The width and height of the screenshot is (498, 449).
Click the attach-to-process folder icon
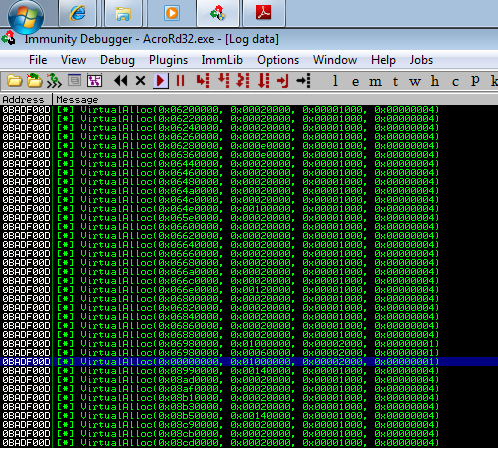pyautogui.click(x=35, y=81)
